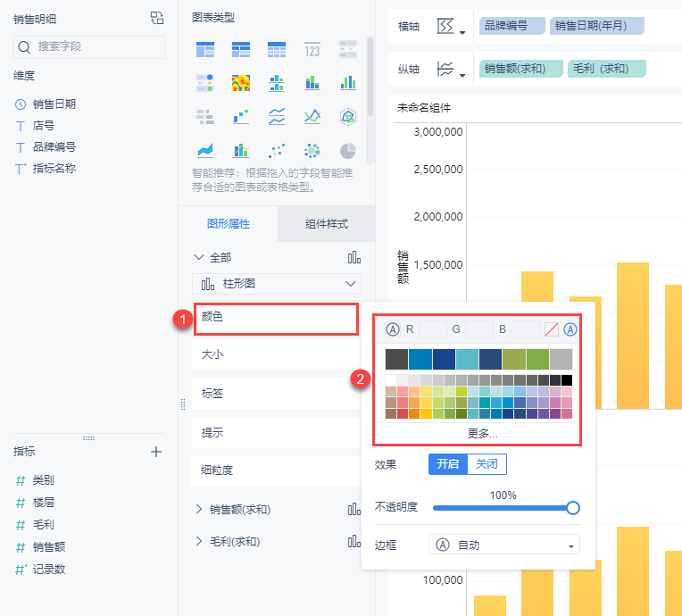The height and width of the screenshot is (616, 682).
Task: Open the 柱形图 chart shape dropdown
Action: tap(277, 284)
